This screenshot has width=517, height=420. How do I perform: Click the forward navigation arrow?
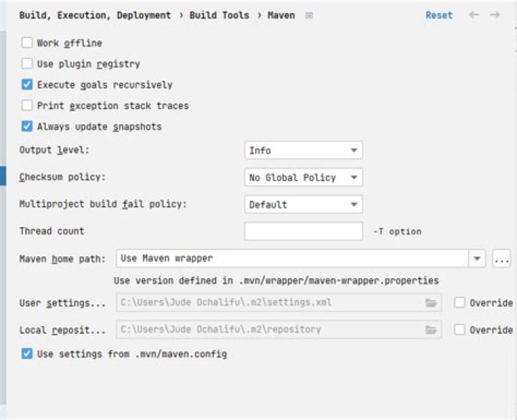495,15
